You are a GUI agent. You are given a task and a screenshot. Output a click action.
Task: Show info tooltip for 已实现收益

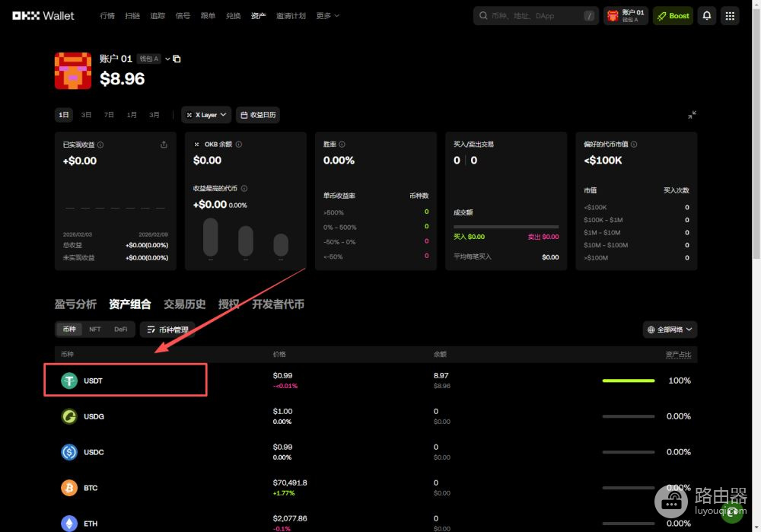[100, 145]
